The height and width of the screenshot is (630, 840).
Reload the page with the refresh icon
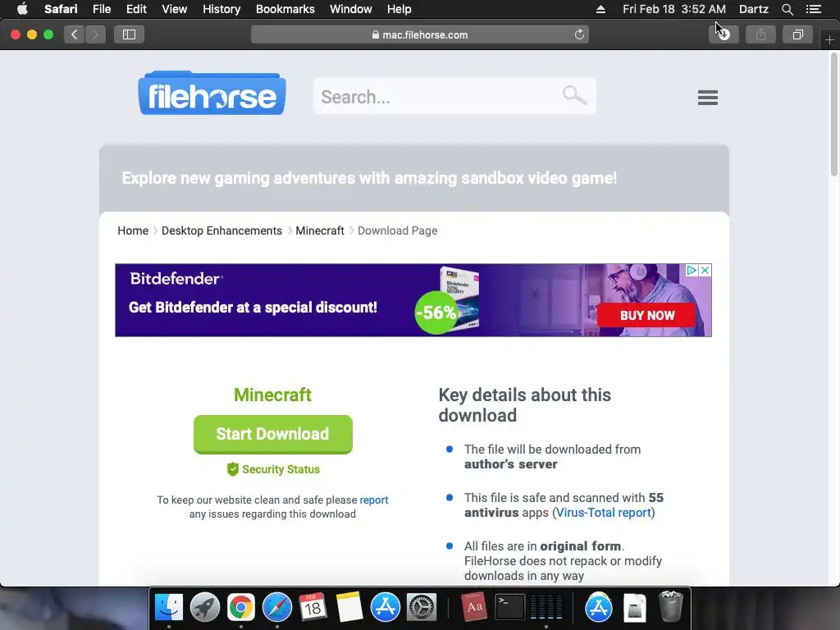(x=579, y=34)
